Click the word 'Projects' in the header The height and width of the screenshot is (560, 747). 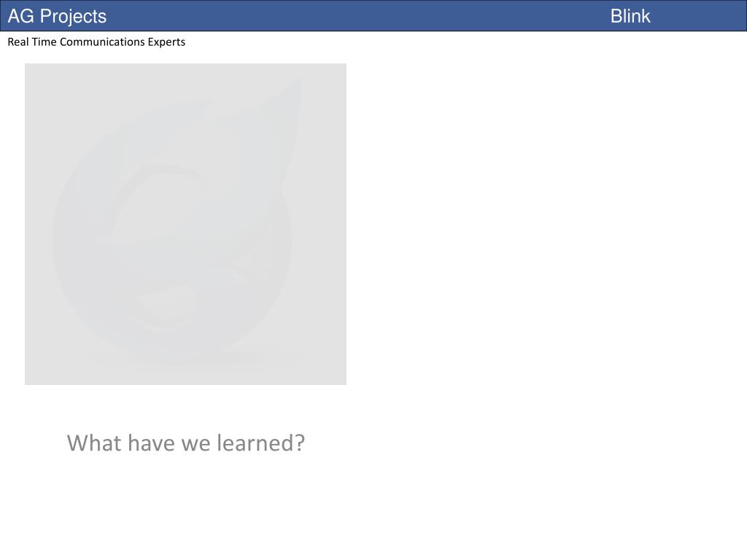coord(74,17)
